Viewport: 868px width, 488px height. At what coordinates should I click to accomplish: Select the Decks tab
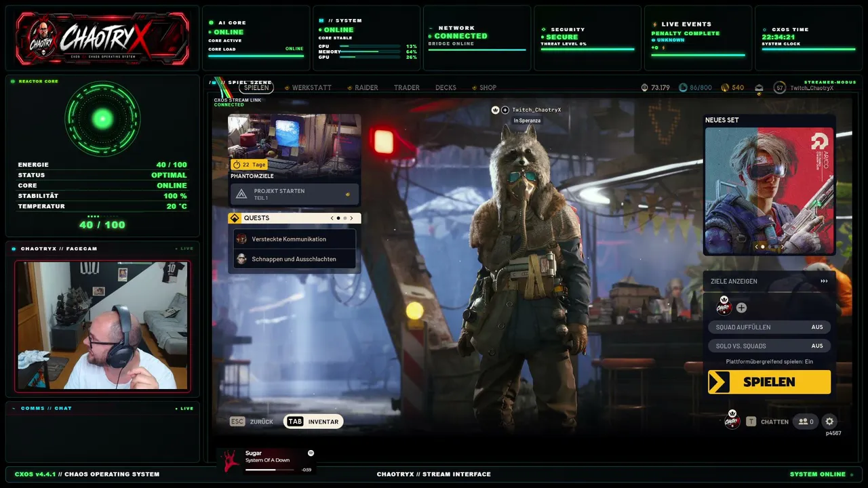click(x=446, y=87)
